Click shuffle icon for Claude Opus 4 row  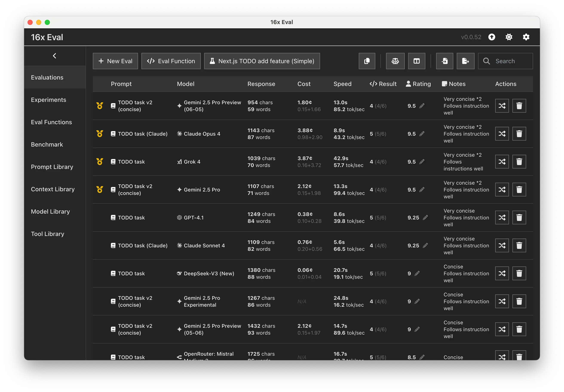pyautogui.click(x=502, y=134)
